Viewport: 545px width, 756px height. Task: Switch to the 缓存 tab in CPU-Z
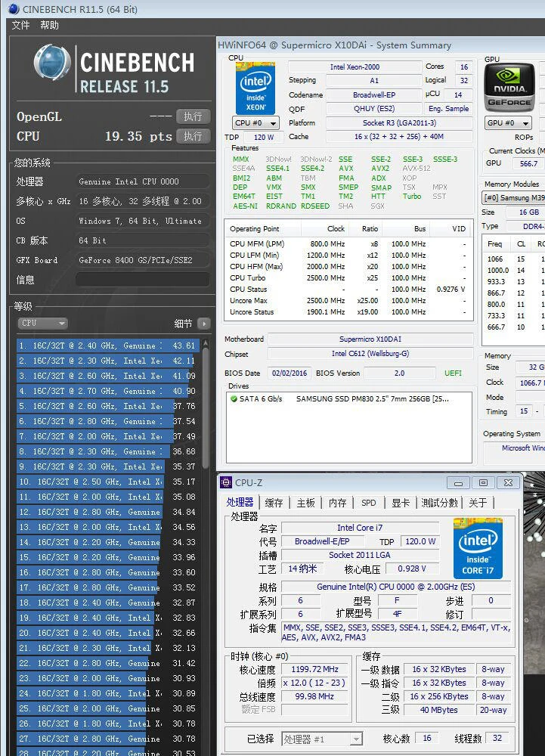coord(274,503)
